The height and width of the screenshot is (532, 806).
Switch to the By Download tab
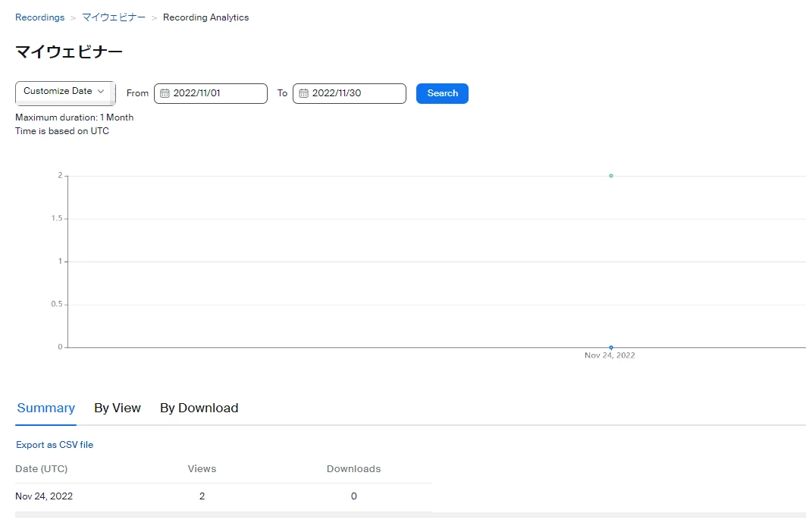(199, 408)
